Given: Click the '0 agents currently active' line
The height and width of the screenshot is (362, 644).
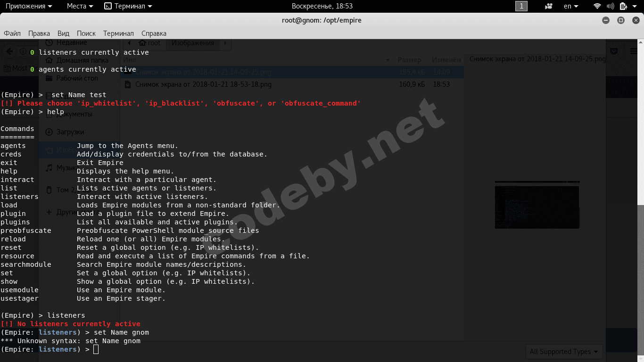Looking at the screenshot, I should (83, 69).
